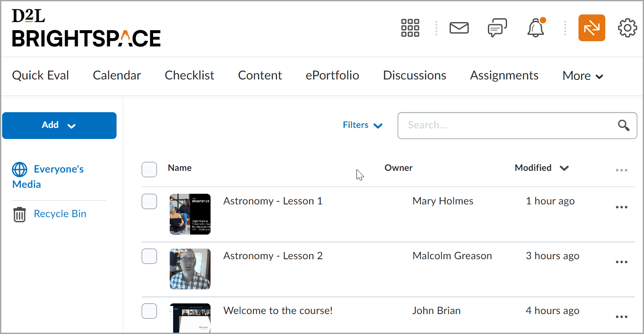Open the Recycle Bin link
Screen dimensions: 644x334
(x=60, y=214)
